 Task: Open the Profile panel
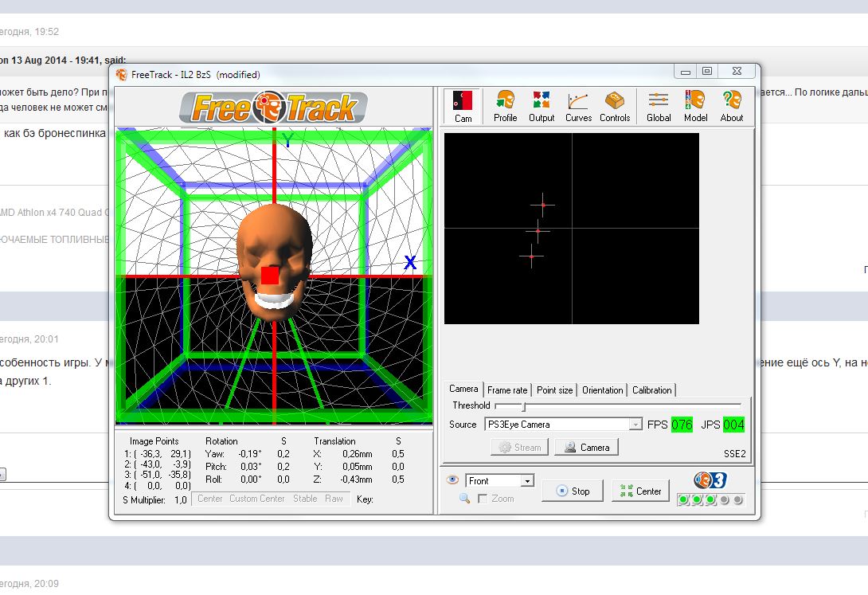click(505, 106)
